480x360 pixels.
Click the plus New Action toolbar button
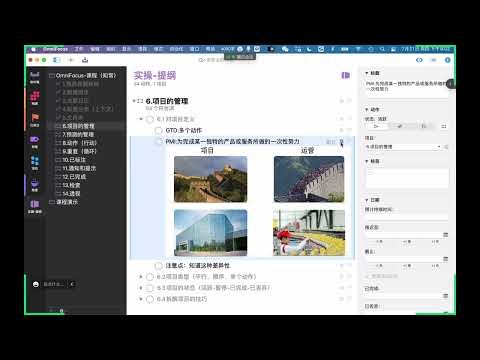pyautogui.click(x=71, y=60)
